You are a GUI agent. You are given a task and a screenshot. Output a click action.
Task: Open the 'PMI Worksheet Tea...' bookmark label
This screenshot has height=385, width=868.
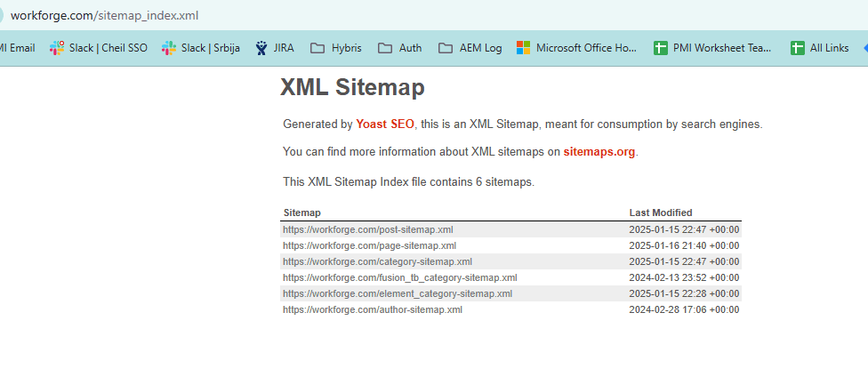[x=722, y=48]
